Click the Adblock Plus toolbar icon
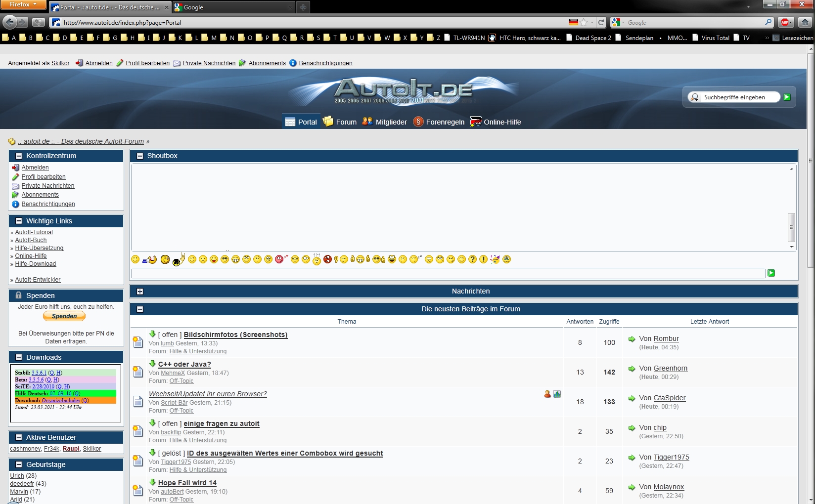 click(785, 22)
